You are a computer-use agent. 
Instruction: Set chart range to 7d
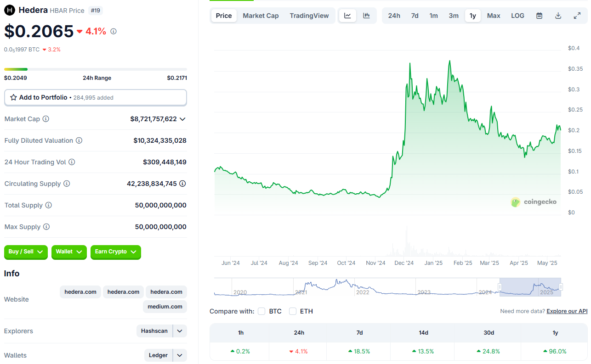(415, 16)
